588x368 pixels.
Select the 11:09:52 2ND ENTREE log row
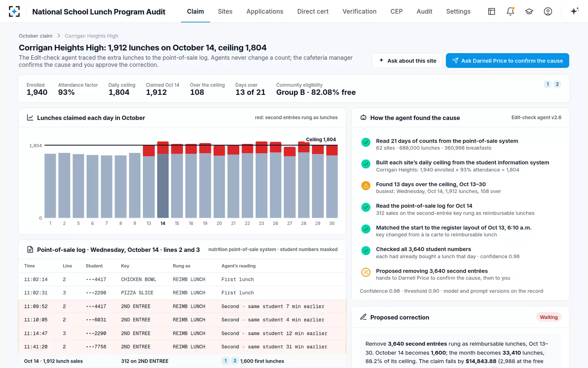pos(182,306)
